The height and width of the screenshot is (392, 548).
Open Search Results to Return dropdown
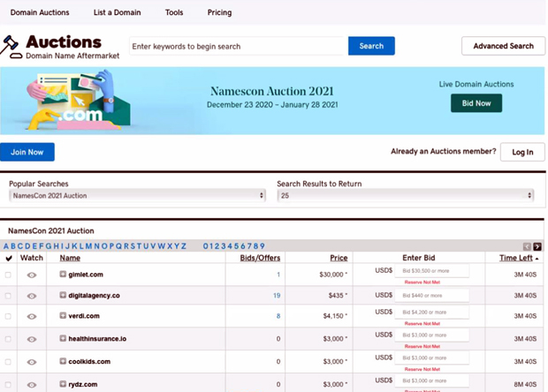(x=406, y=195)
